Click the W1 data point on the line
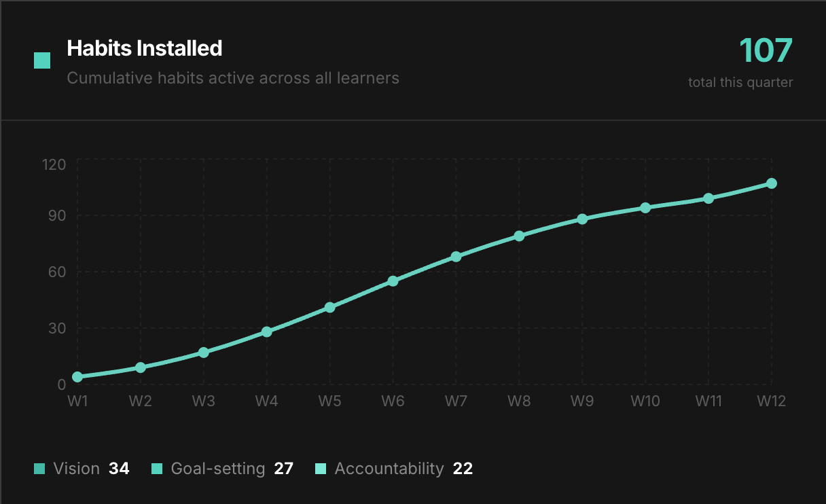The height and width of the screenshot is (504, 826). pyautogui.click(x=77, y=377)
